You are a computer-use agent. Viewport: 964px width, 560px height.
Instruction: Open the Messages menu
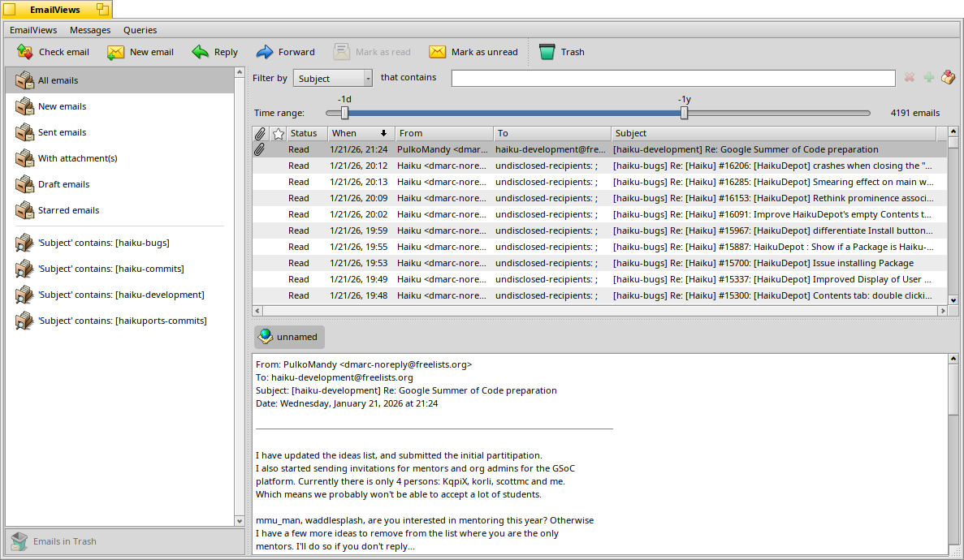[90, 30]
